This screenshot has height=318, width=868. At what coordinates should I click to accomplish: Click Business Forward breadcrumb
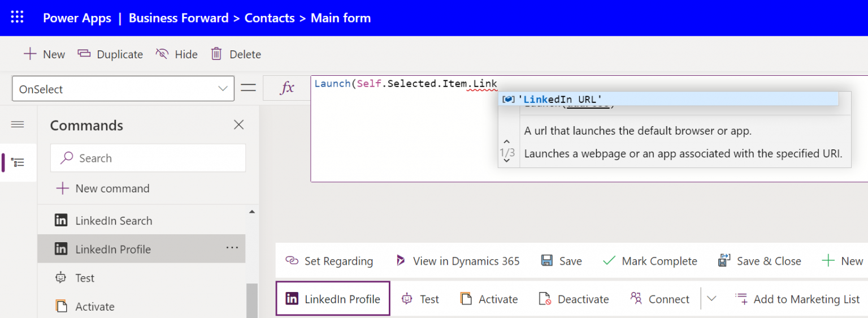tap(179, 18)
